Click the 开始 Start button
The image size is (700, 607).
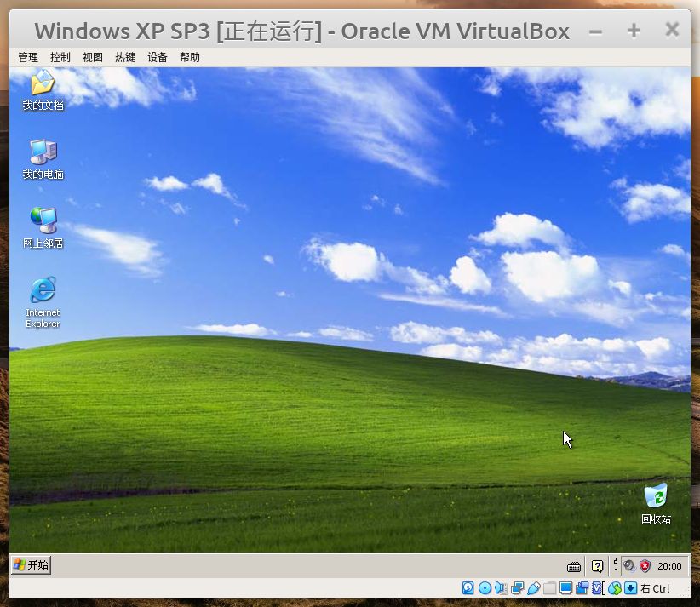pyautogui.click(x=31, y=564)
